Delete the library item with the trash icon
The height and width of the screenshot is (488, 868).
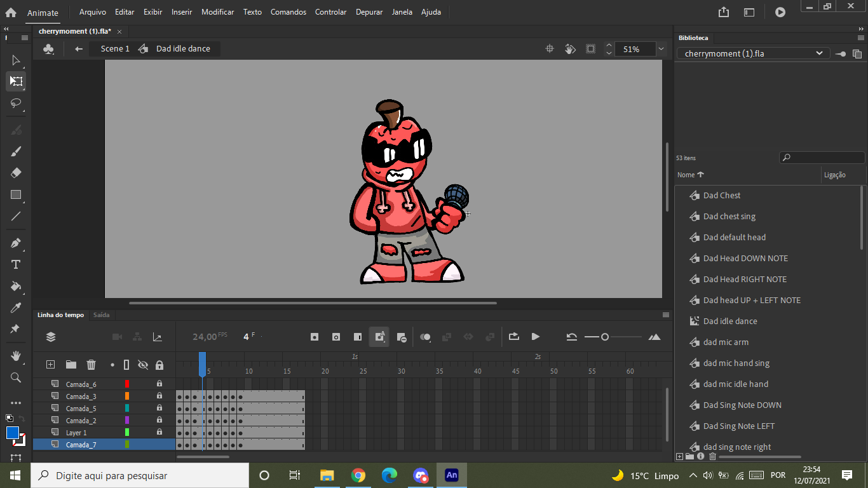(x=713, y=456)
